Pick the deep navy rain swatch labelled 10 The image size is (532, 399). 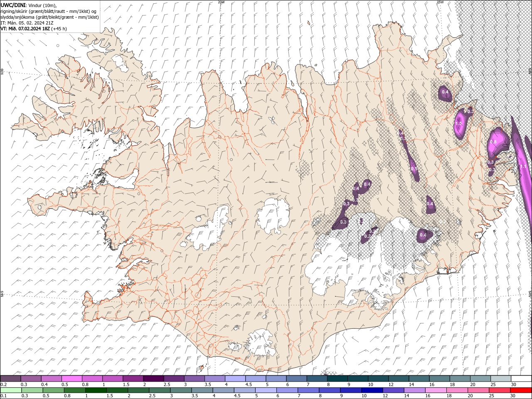[372, 390]
